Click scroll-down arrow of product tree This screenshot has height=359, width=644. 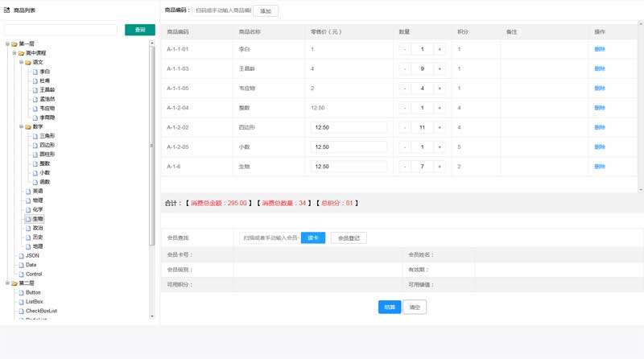(152, 316)
